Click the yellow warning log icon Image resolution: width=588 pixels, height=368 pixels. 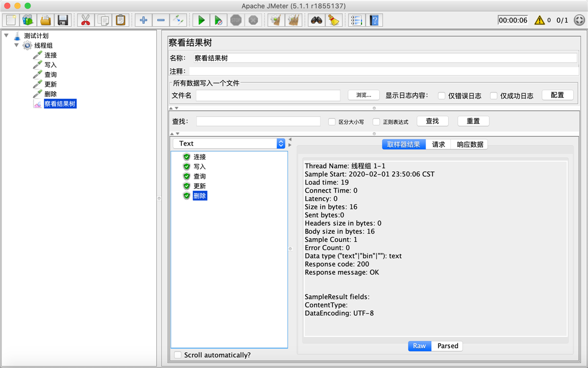pyautogui.click(x=539, y=20)
